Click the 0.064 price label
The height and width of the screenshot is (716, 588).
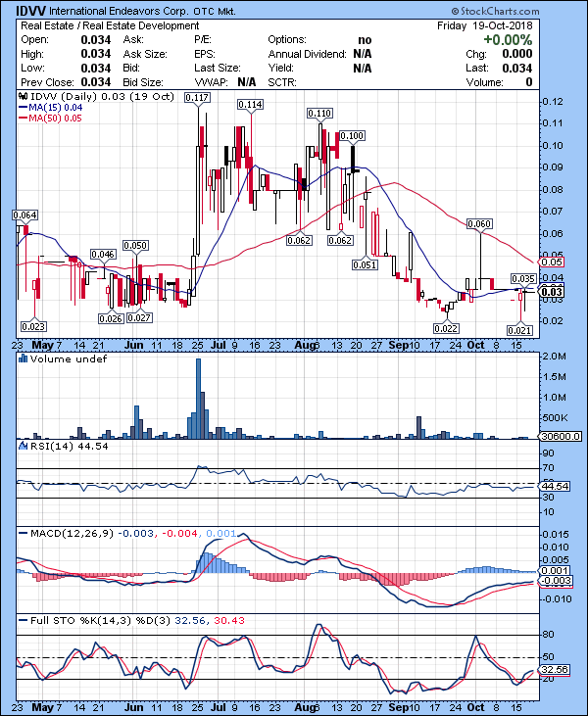pos(25,215)
